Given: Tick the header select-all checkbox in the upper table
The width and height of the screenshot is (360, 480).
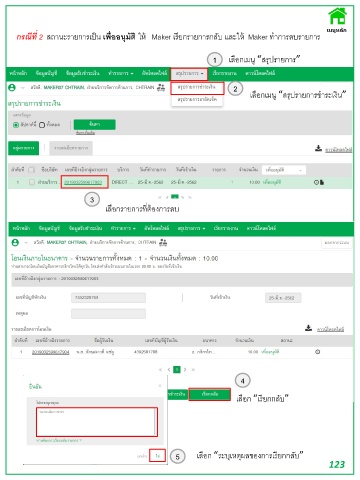Looking at the screenshot, I should [x=31, y=170].
